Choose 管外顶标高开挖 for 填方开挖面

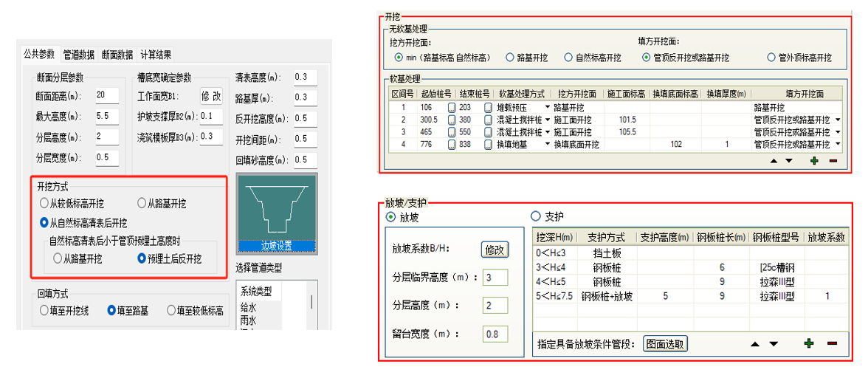[x=772, y=58]
